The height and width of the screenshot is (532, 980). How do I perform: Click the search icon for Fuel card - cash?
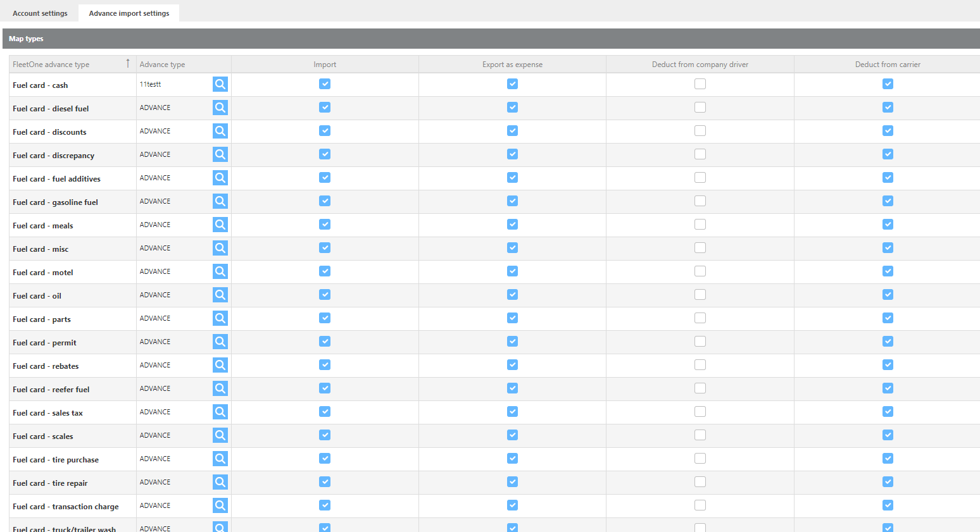pos(220,84)
